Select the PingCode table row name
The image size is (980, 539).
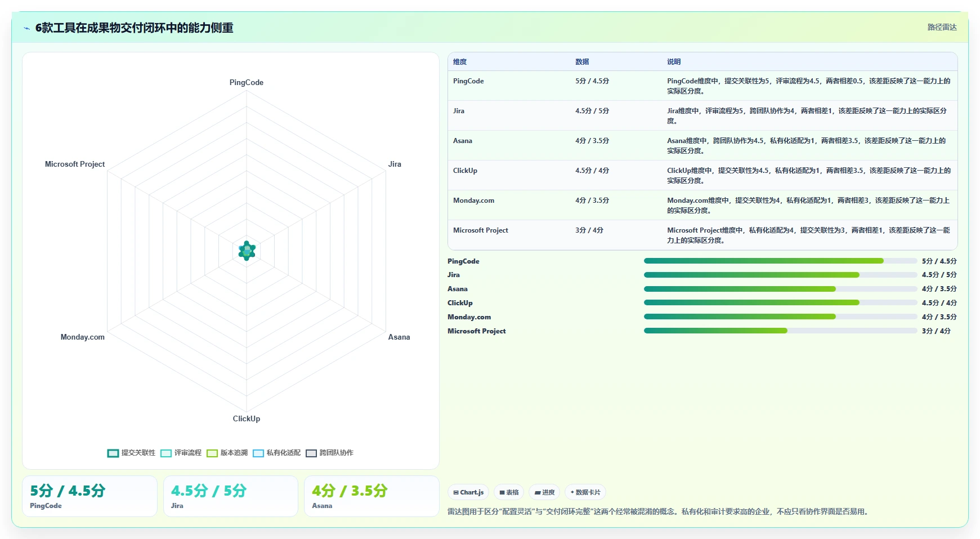pyautogui.click(x=468, y=81)
